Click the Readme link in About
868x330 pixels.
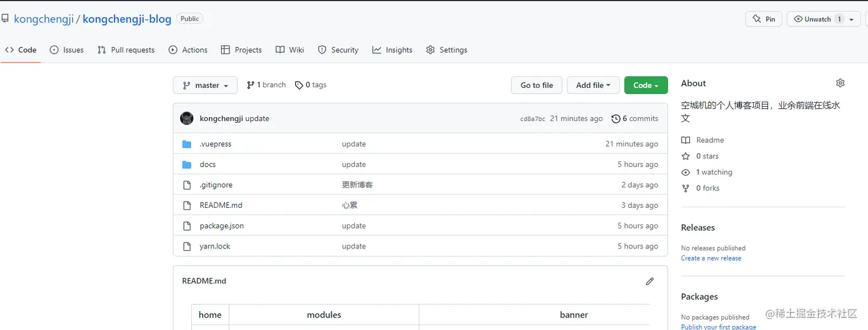[703, 140]
